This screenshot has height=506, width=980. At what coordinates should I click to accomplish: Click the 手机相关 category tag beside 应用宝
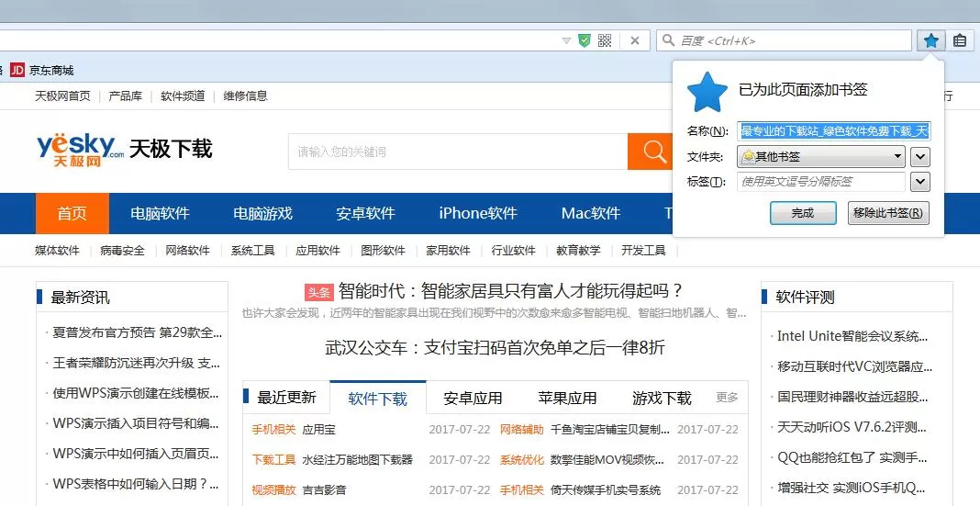273,430
